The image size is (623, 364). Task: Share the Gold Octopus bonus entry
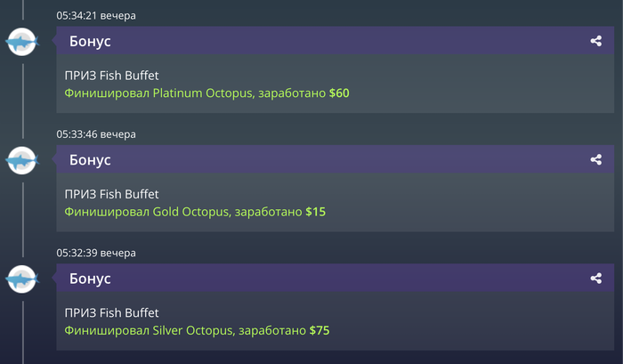596,160
